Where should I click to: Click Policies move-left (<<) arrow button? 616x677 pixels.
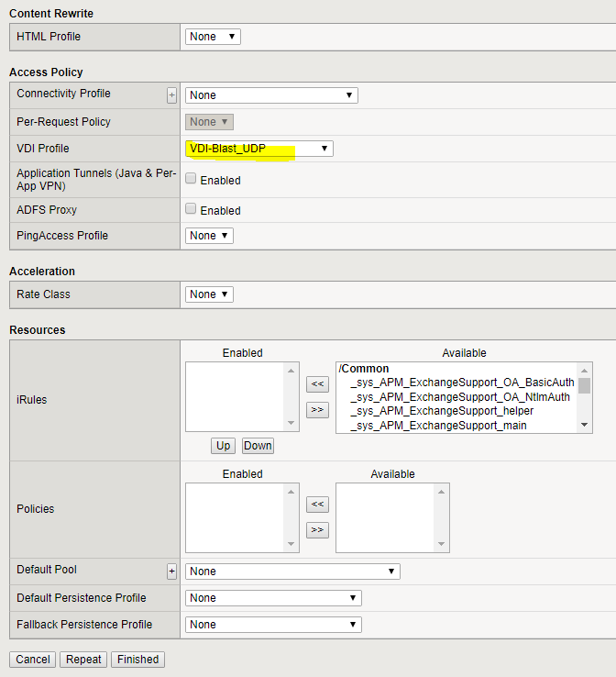pyautogui.click(x=317, y=504)
